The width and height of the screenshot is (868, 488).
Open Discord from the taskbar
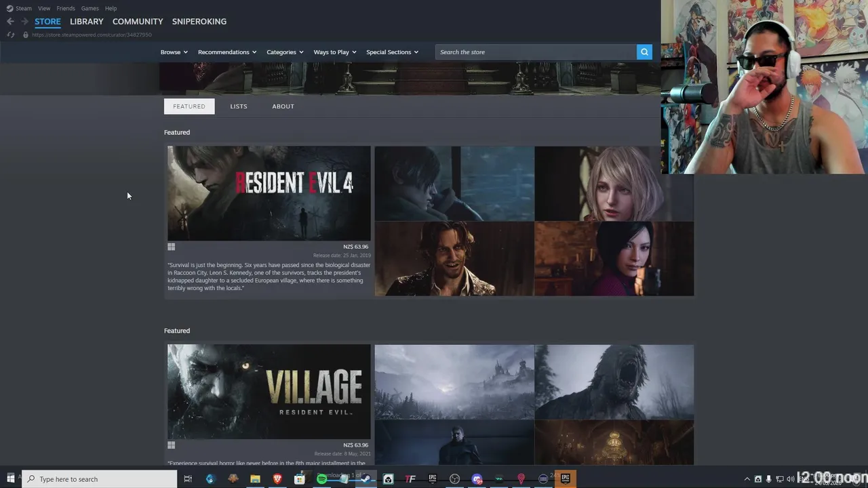click(x=477, y=479)
